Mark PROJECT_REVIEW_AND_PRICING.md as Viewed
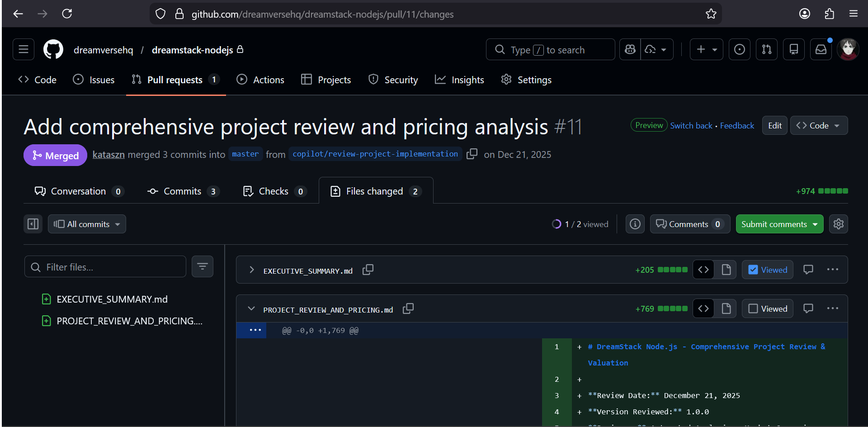The height and width of the screenshot is (427, 868). coord(753,308)
